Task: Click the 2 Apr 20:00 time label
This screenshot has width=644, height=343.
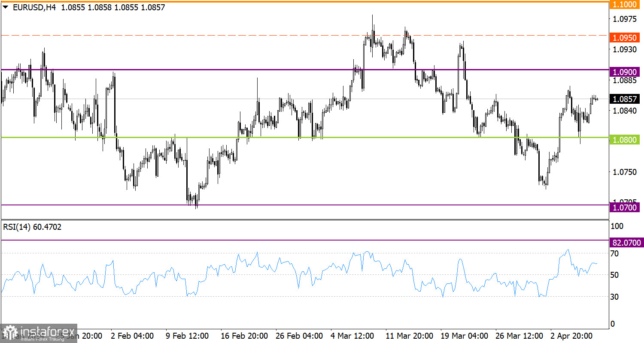Action: (571, 335)
